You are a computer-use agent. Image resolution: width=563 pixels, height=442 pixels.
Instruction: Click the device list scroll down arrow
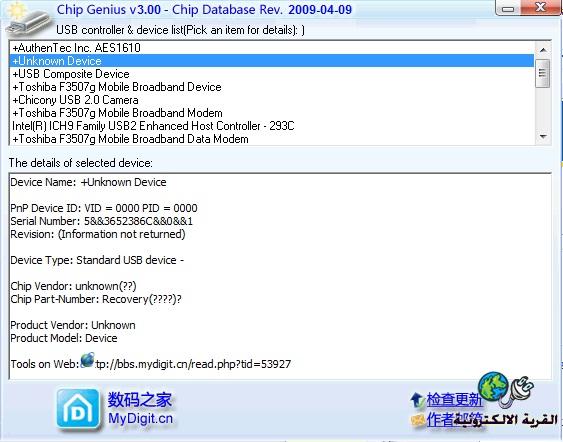pos(543,137)
